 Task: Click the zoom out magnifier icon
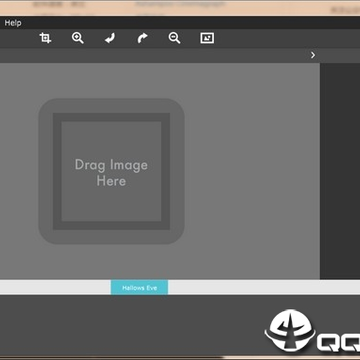tap(174, 38)
